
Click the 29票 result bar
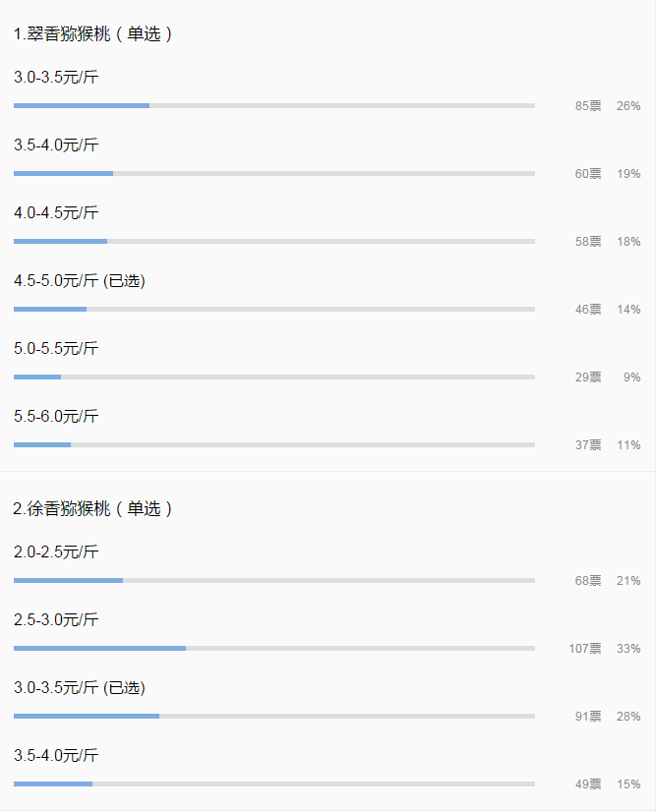273,377
